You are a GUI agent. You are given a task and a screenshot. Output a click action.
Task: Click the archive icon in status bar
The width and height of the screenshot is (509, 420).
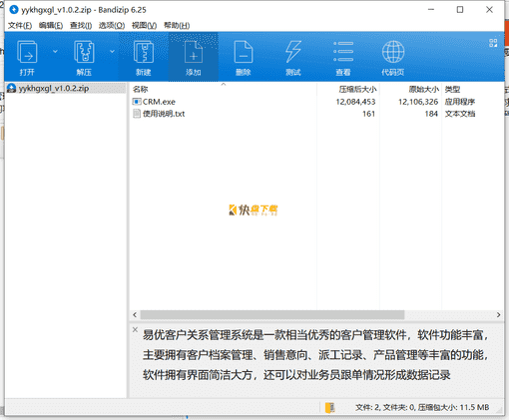point(329,407)
